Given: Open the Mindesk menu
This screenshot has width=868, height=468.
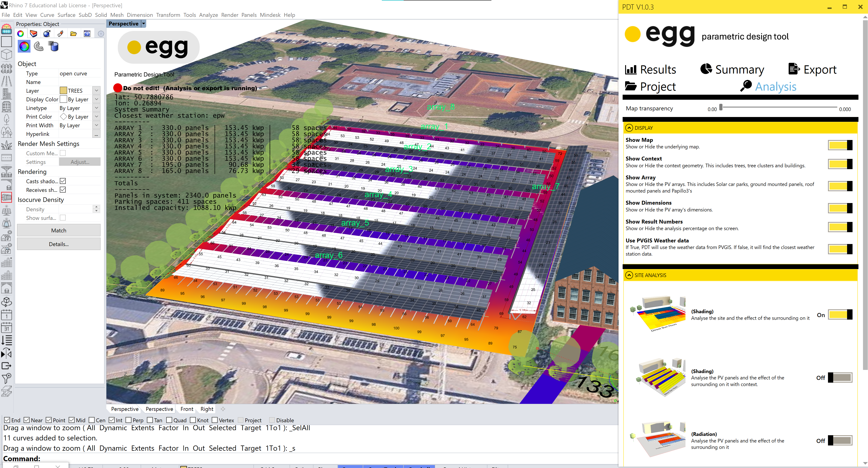Looking at the screenshot, I should coord(270,15).
